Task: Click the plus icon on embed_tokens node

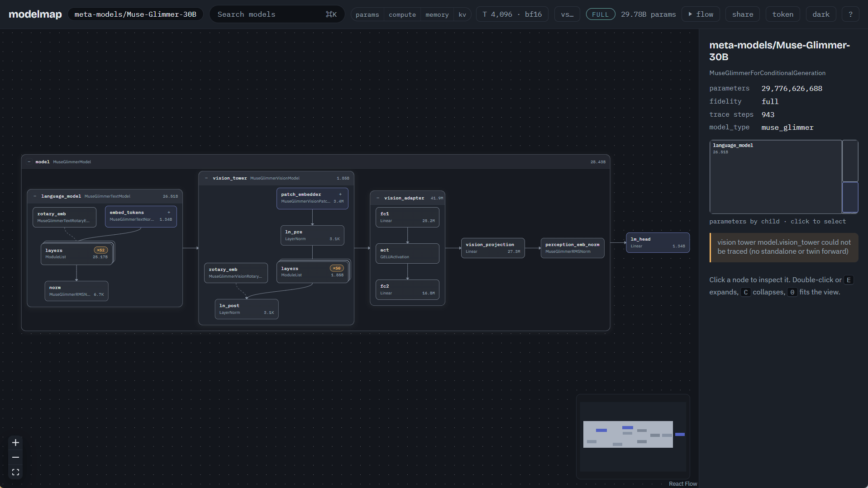Action: (169, 212)
